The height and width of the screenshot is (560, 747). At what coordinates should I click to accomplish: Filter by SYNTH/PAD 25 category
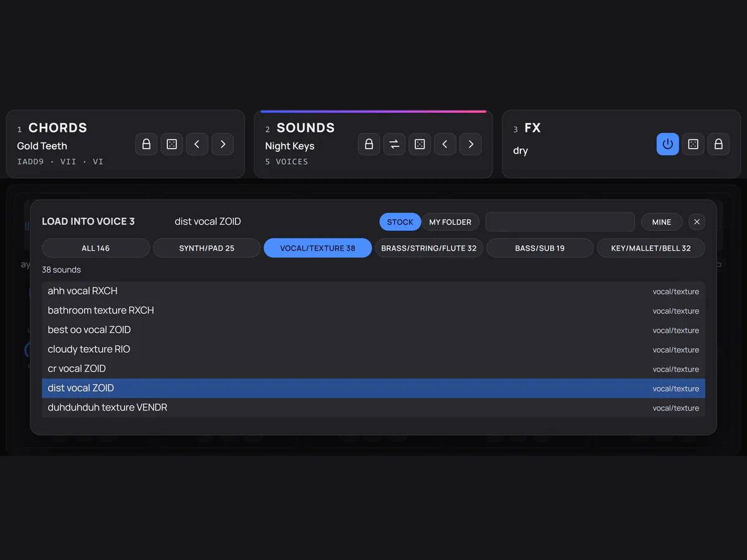click(x=207, y=248)
